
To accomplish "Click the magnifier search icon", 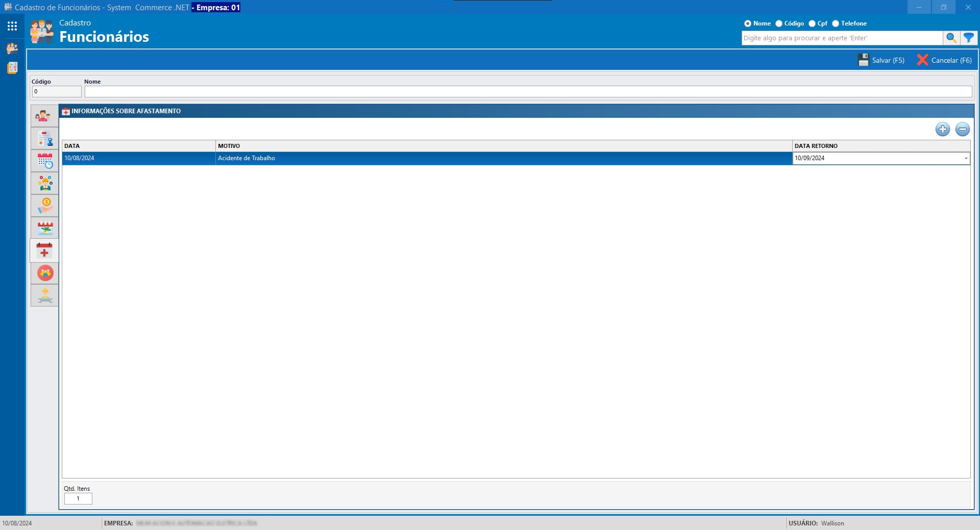I will pos(951,38).
